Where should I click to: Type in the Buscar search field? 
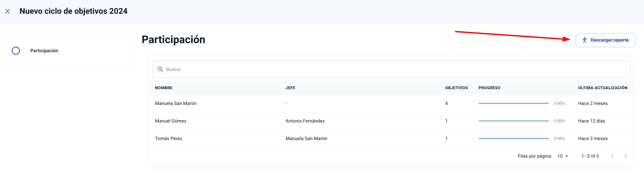pyautogui.click(x=395, y=69)
